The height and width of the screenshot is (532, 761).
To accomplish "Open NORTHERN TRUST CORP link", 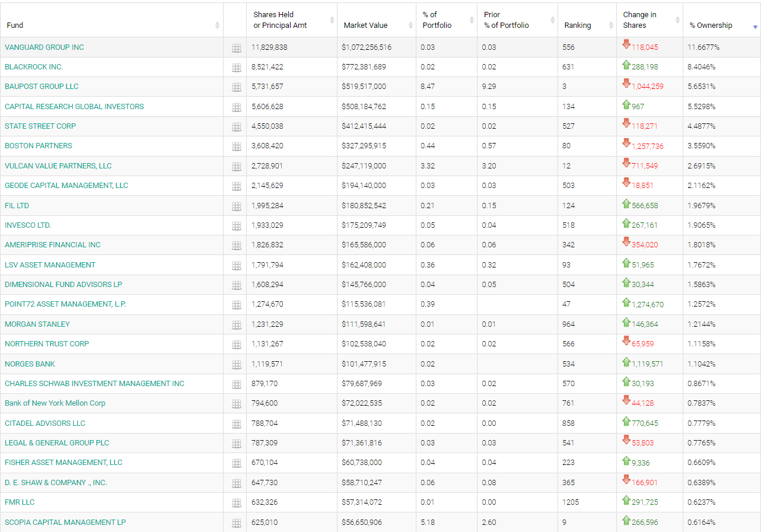I will point(47,344).
